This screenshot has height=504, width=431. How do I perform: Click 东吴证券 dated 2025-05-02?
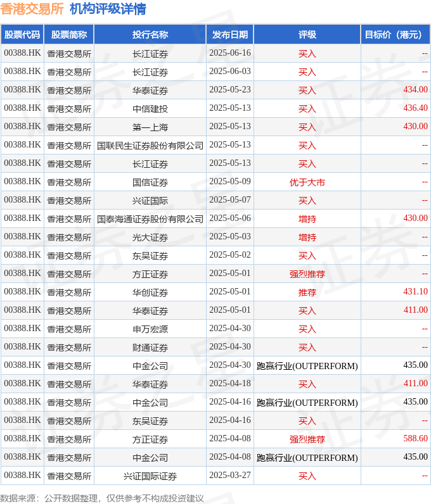(150, 256)
